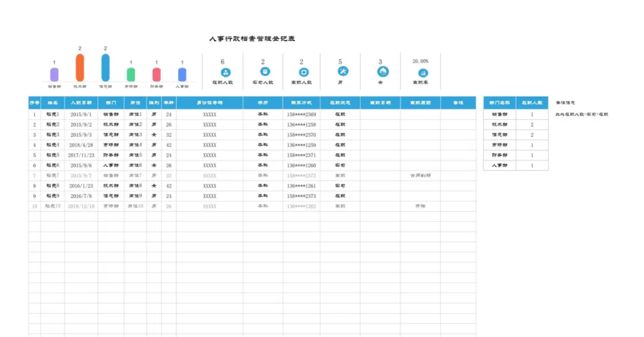Select the position cell 岗位3
This screenshot has height=337, width=644.
pyautogui.click(x=135, y=135)
